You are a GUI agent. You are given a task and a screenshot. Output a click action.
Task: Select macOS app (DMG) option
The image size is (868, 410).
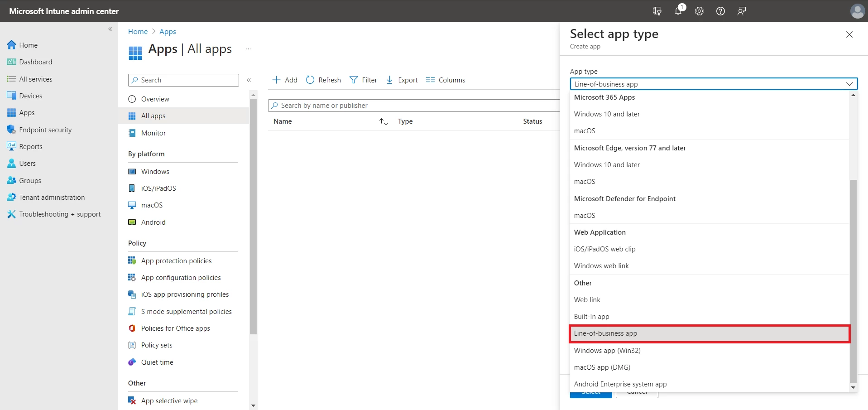click(x=710, y=367)
